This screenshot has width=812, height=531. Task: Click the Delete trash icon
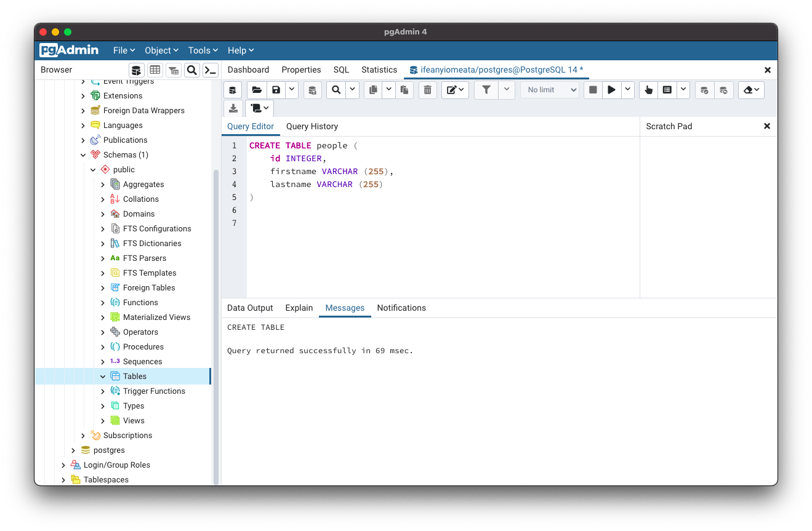(x=428, y=90)
